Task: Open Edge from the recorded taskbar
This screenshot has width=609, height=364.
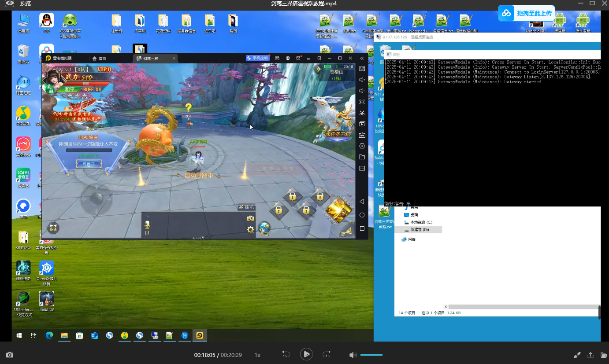Action: coord(49,335)
